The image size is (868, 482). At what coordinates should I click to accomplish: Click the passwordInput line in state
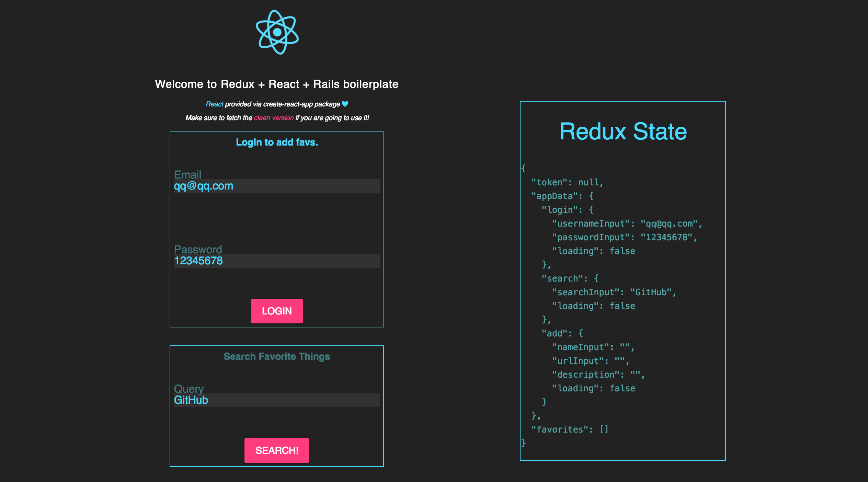[624, 237]
